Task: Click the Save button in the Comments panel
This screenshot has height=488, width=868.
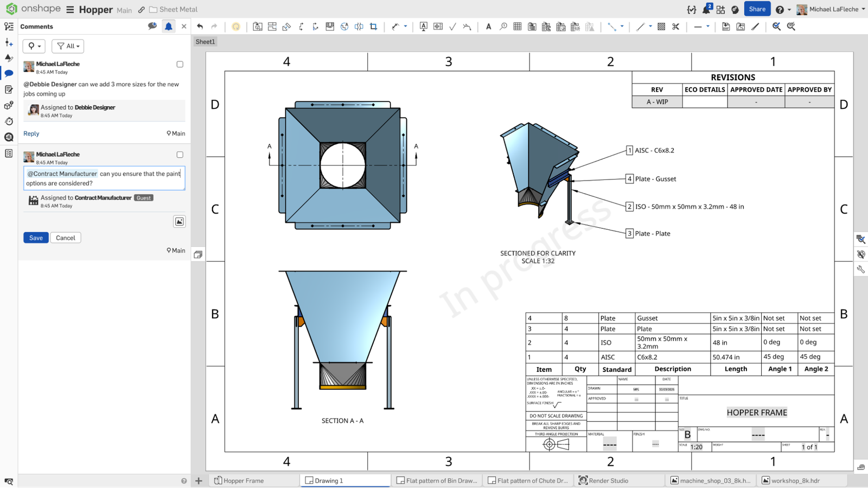Action: [36, 237]
